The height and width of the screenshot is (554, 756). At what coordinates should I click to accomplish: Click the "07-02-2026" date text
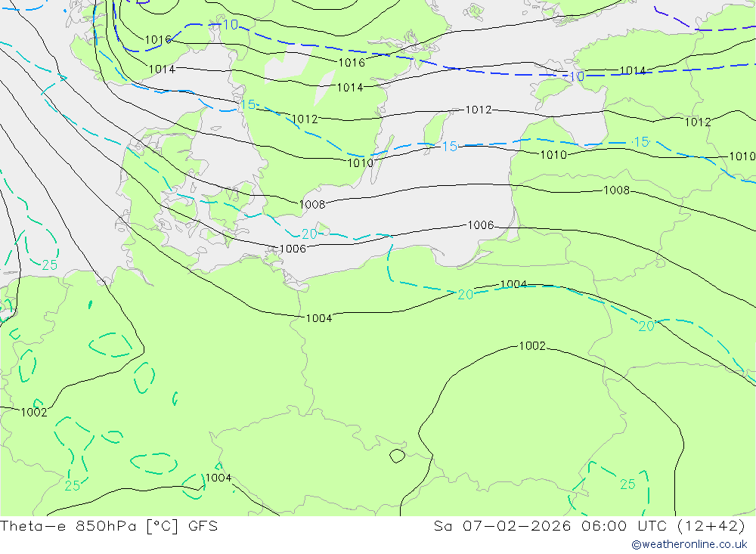(x=517, y=525)
